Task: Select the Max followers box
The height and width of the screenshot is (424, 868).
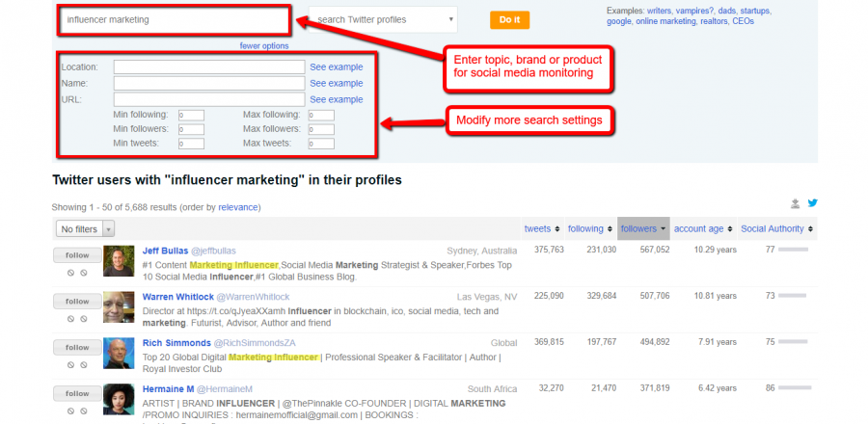Action: 321,129
